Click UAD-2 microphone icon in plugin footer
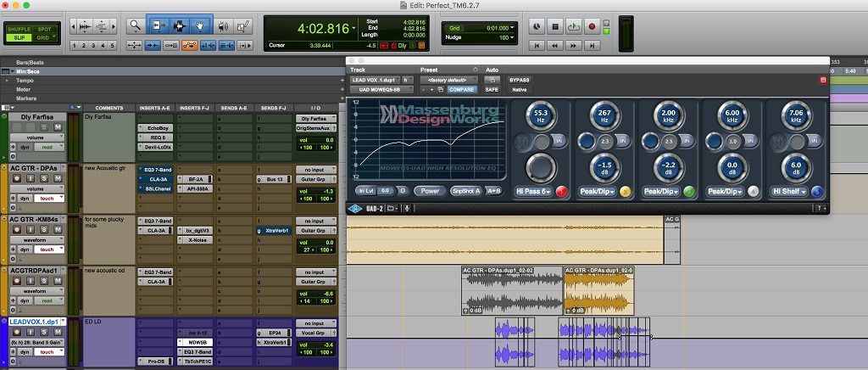This screenshot has height=370, width=868. click(x=407, y=208)
